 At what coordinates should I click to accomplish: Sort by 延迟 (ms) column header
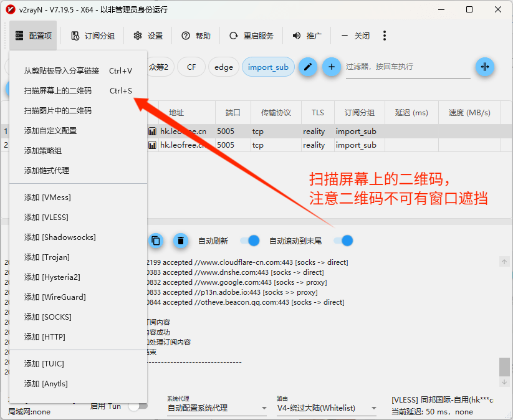tap(411, 113)
